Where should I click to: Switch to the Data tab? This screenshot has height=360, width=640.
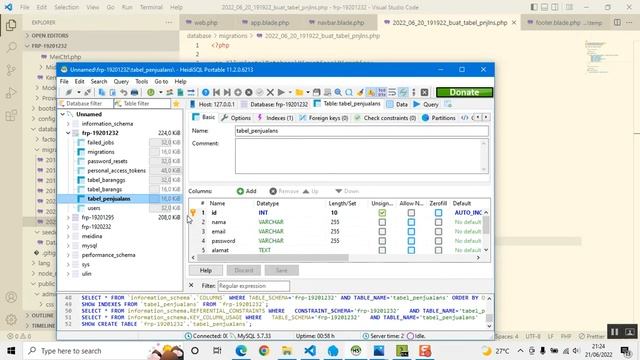[397, 104]
